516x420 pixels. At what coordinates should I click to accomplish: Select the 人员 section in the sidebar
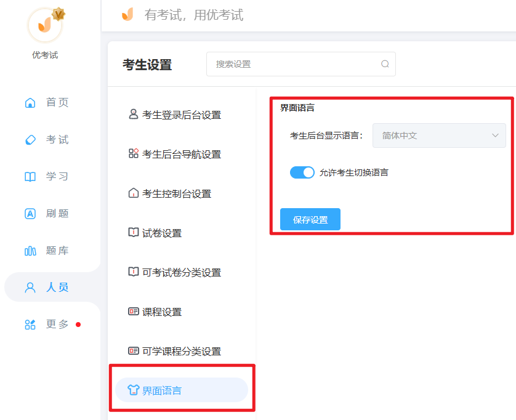52,287
